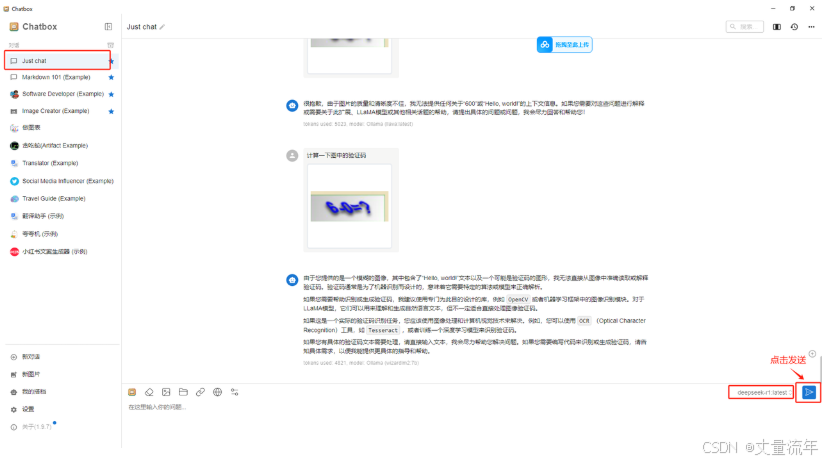The width and height of the screenshot is (830, 463).
Task: Toggle the split layout view icon
Action: (x=777, y=26)
